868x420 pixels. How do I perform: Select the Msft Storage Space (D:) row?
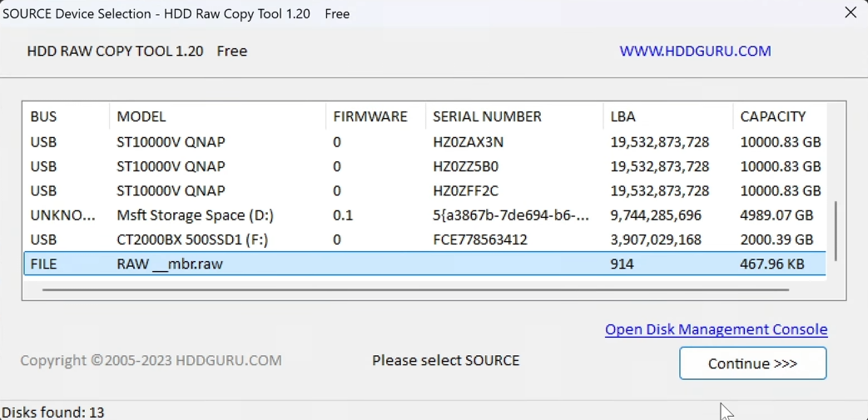point(424,215)
